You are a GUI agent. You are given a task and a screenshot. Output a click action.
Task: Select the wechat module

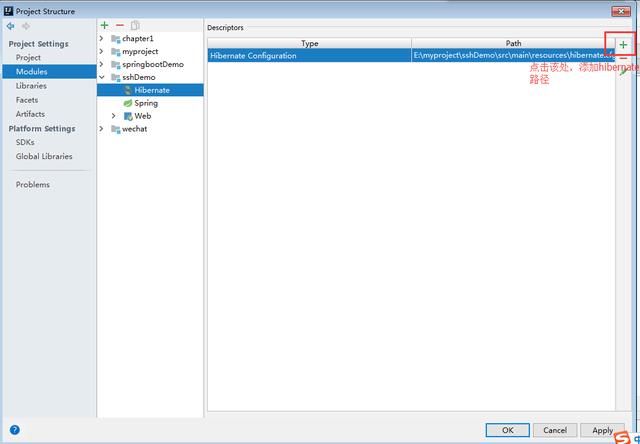[134, 129]
